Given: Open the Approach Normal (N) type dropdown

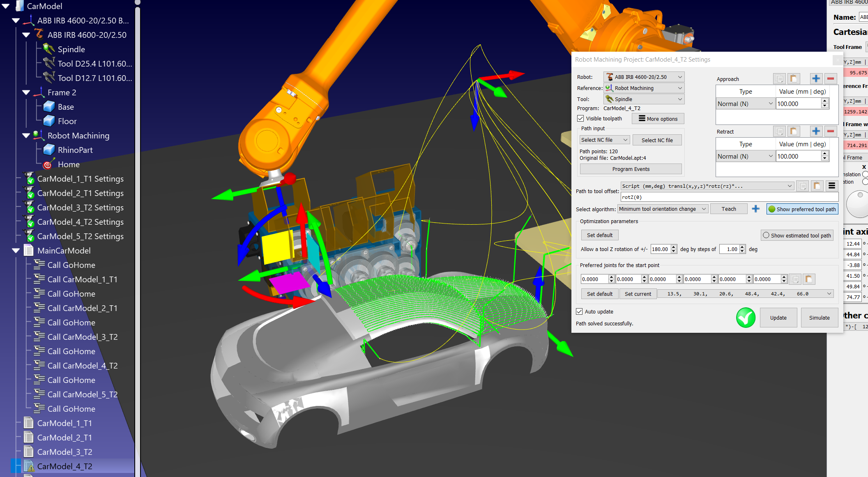Looking at the screenshot, I should (745, 104).
